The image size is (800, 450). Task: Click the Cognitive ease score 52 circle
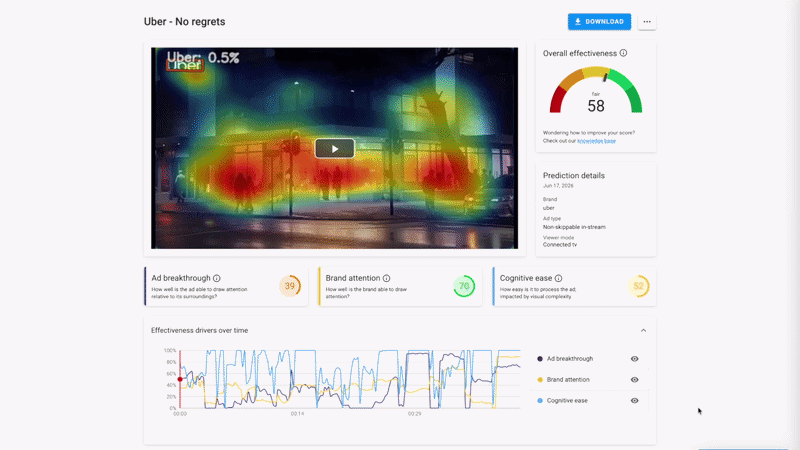pyautogui.click(x=638, y=286)
